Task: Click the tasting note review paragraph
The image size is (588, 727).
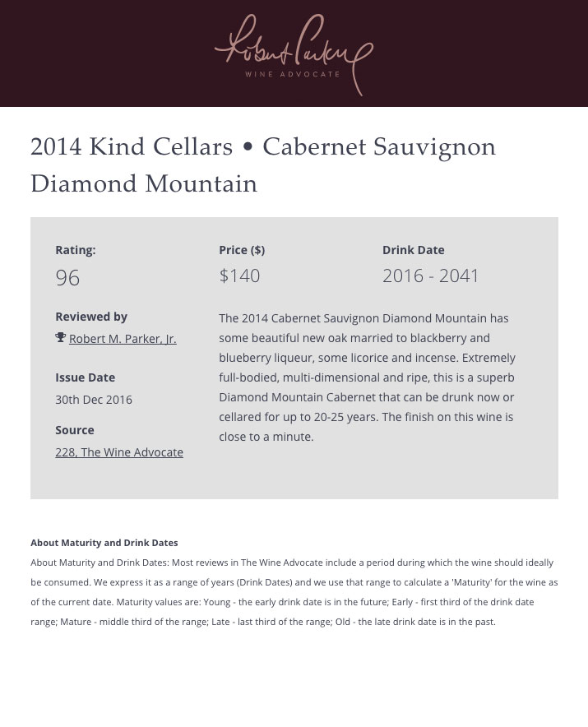Action: point(368,377)
